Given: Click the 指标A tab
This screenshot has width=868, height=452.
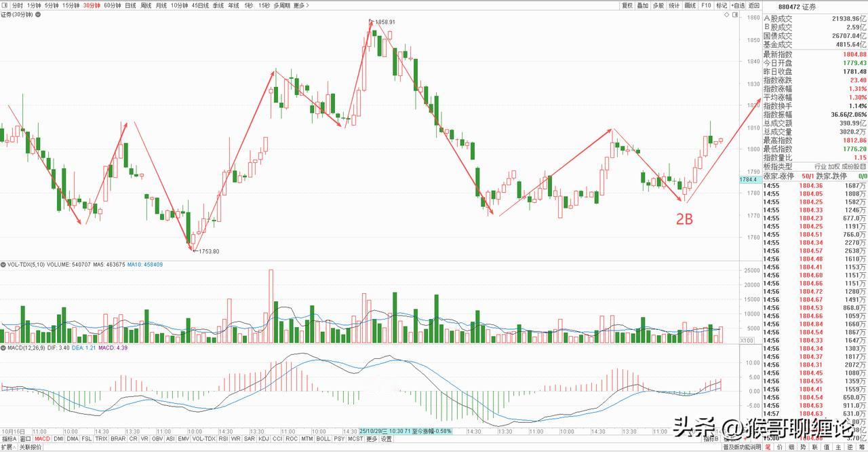Looking at the screenshot, I should [9, 438].
